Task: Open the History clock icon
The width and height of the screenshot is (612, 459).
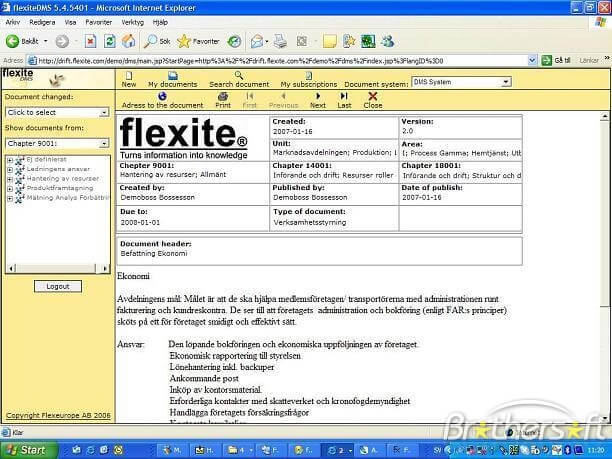Action: click(234, 41)
